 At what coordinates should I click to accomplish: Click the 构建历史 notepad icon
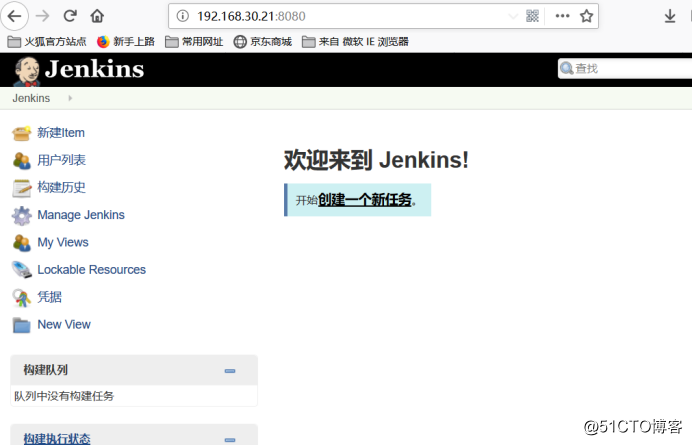coord(22,188)
